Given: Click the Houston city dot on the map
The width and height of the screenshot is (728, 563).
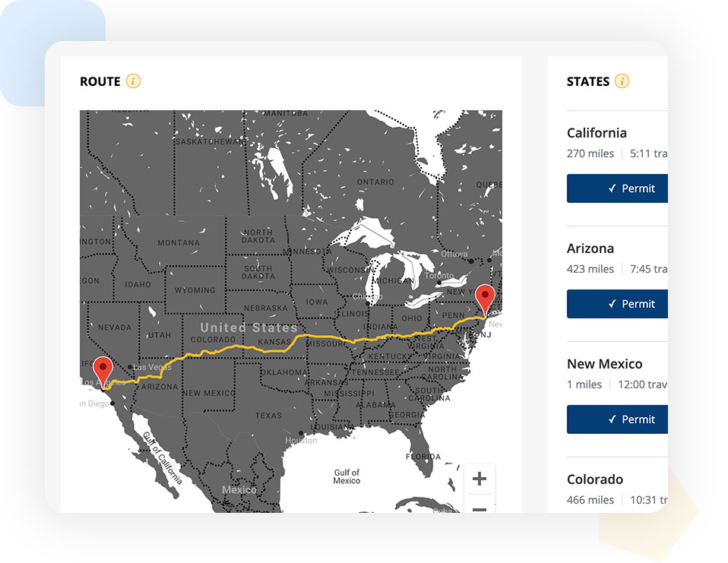Looking at the screenshot, I should tap(302, 435).
